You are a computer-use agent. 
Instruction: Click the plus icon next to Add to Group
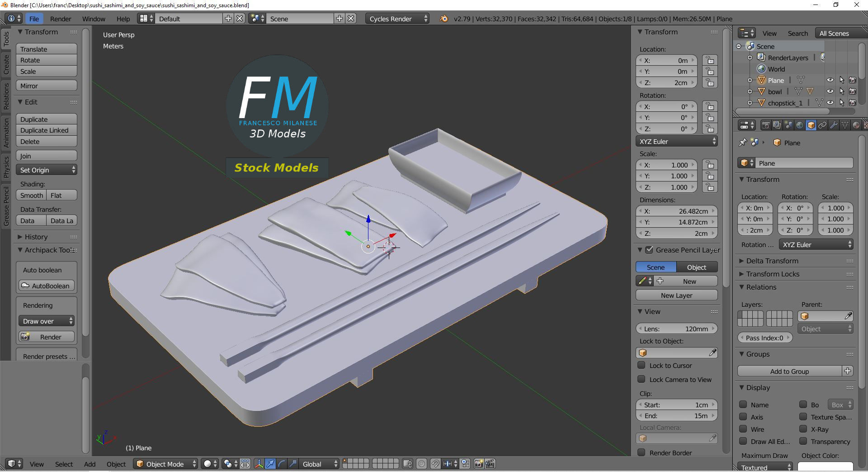pos(848,371)
